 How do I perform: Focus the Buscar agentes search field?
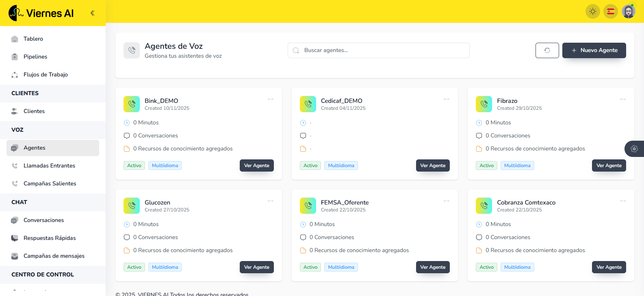(378, 50)
